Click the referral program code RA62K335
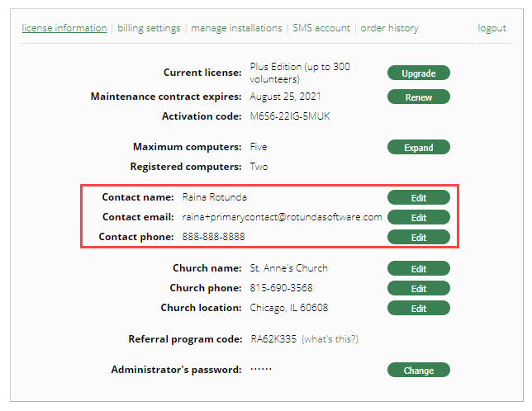The image size is (532, 411). [273, 339]
